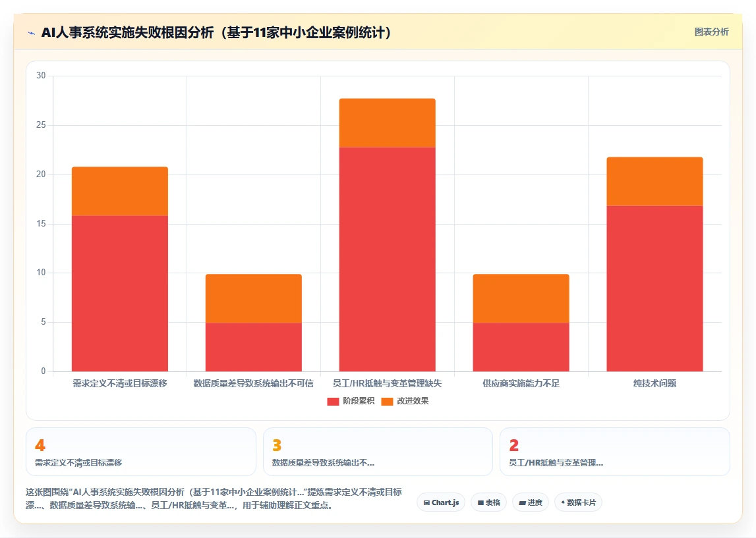This screenshot has width=756, height=538.
Task: Click the icon inside the 进度 tag
Action: [x=522, y=503]
